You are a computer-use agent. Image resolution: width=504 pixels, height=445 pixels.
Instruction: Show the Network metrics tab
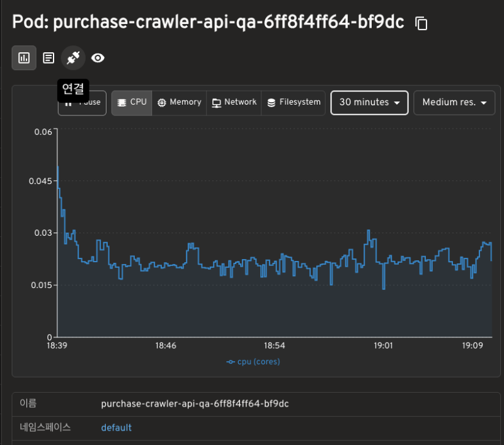(234, 103)
